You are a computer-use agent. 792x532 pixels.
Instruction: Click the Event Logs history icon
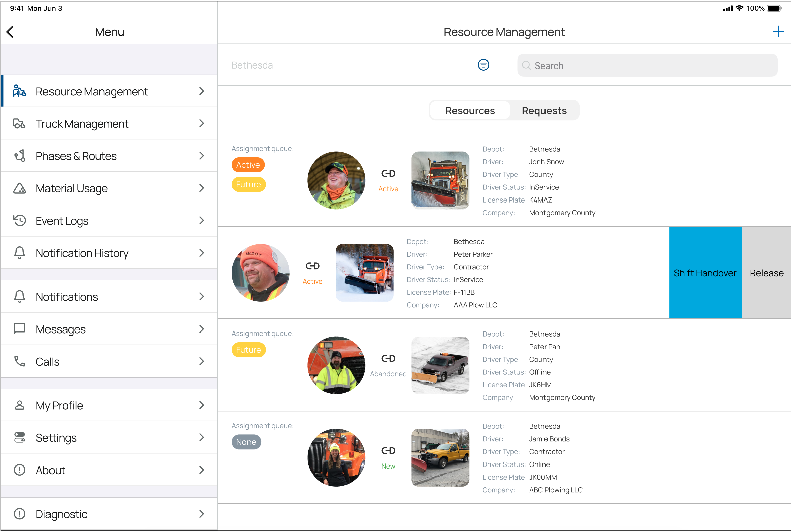click(19, 221)
